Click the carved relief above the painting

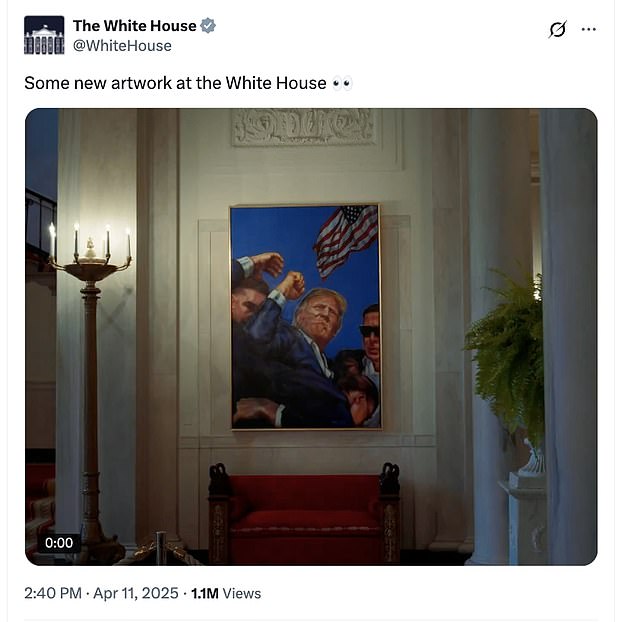click(304, 127)
